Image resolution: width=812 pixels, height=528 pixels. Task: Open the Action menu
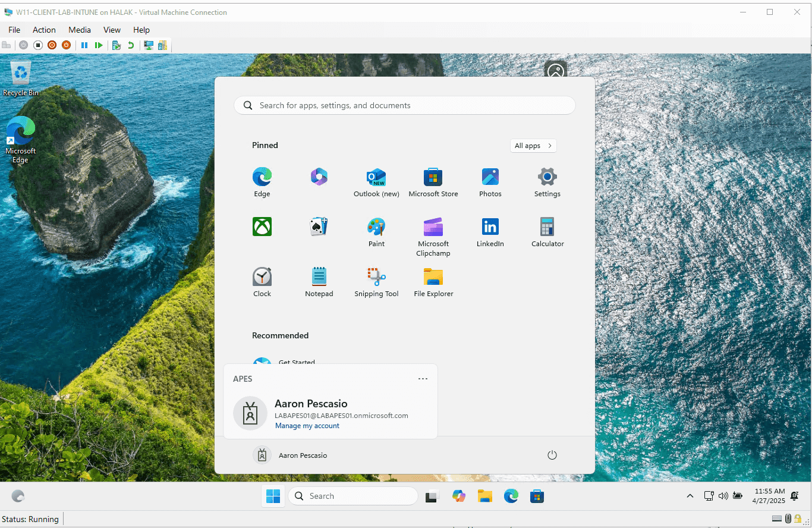pyautogui.click(x=44, y=30)
